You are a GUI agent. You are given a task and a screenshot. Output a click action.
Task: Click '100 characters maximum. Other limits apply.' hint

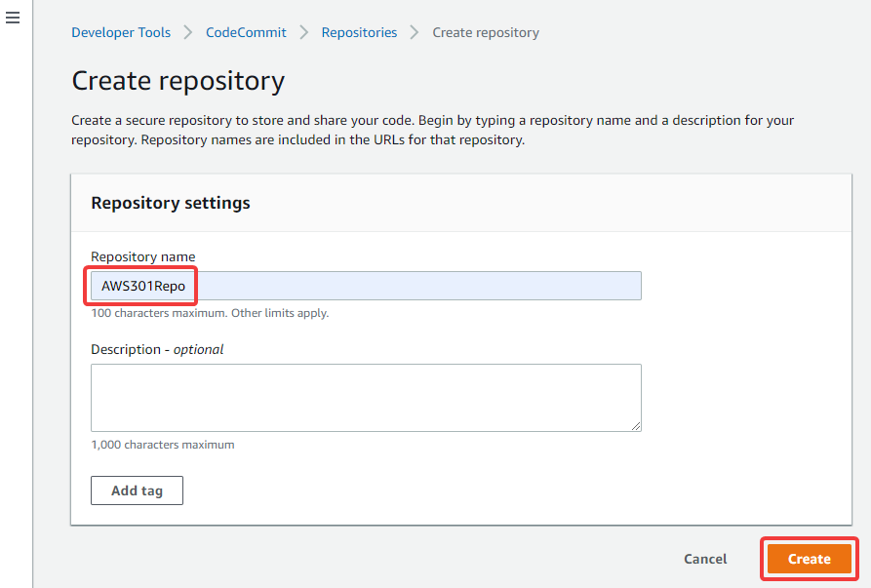click(210, 313)
